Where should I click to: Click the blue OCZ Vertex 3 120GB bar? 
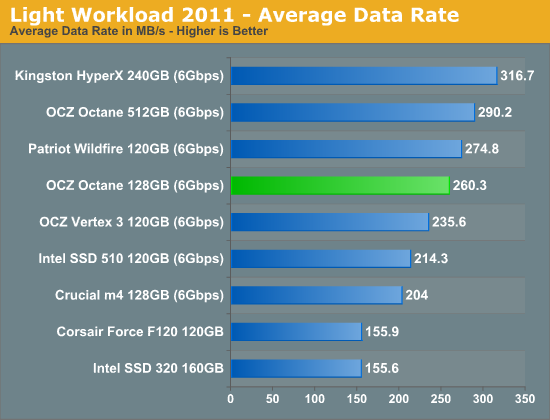click(330, 222)
